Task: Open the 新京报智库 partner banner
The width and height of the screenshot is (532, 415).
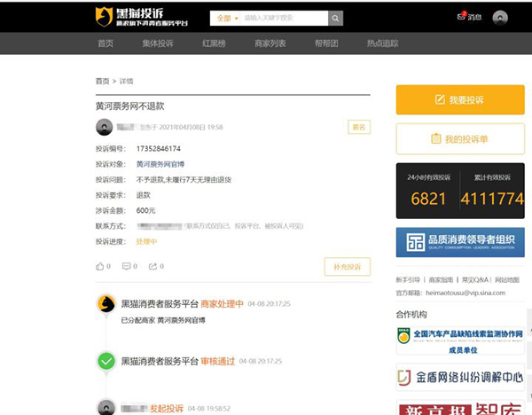Action: point(460,408)
